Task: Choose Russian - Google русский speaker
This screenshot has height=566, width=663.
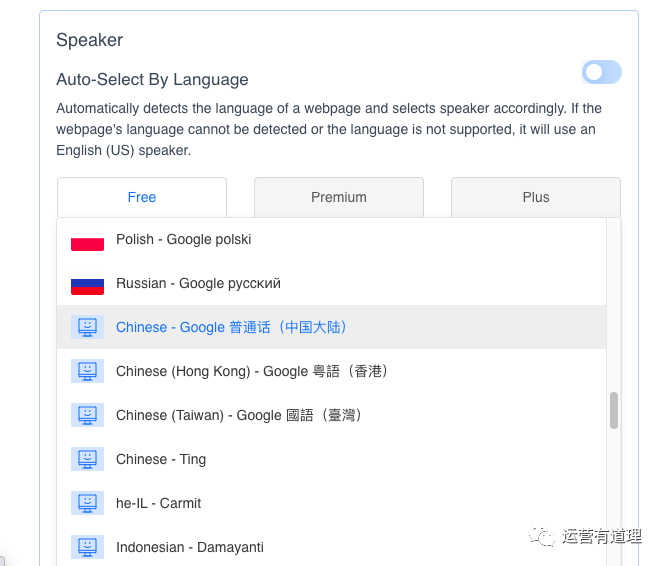Action: pyautogui.click(x=198, y=284)
